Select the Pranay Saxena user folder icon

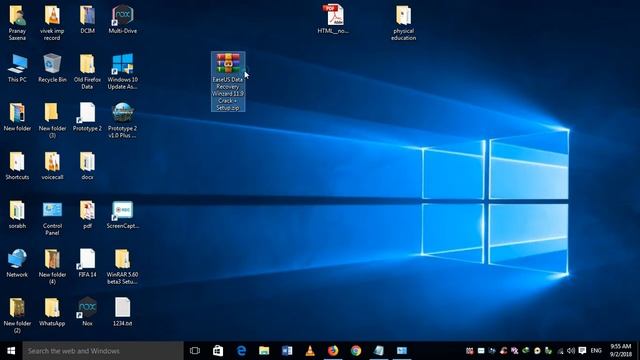tap(17, 22)
